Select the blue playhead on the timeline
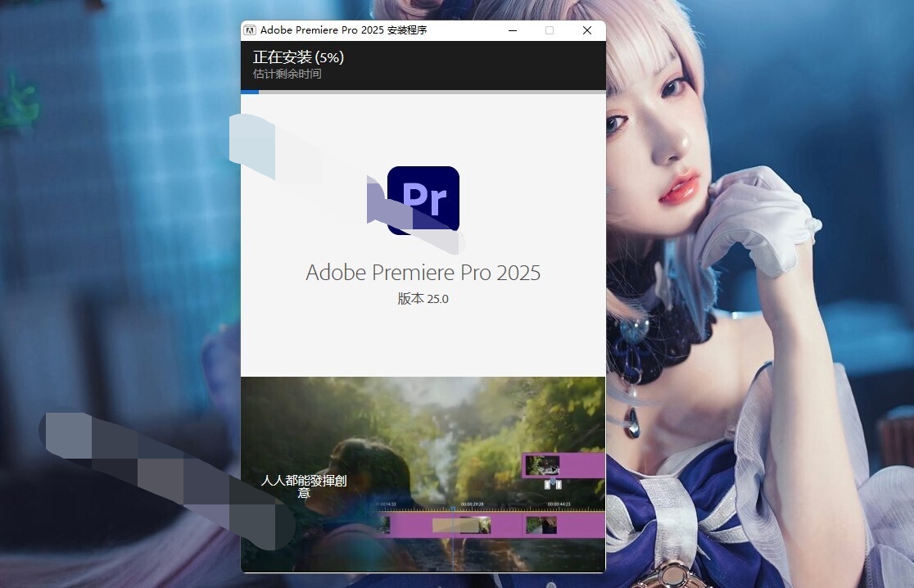Screen dimensions: 914x588 point(454,509)
